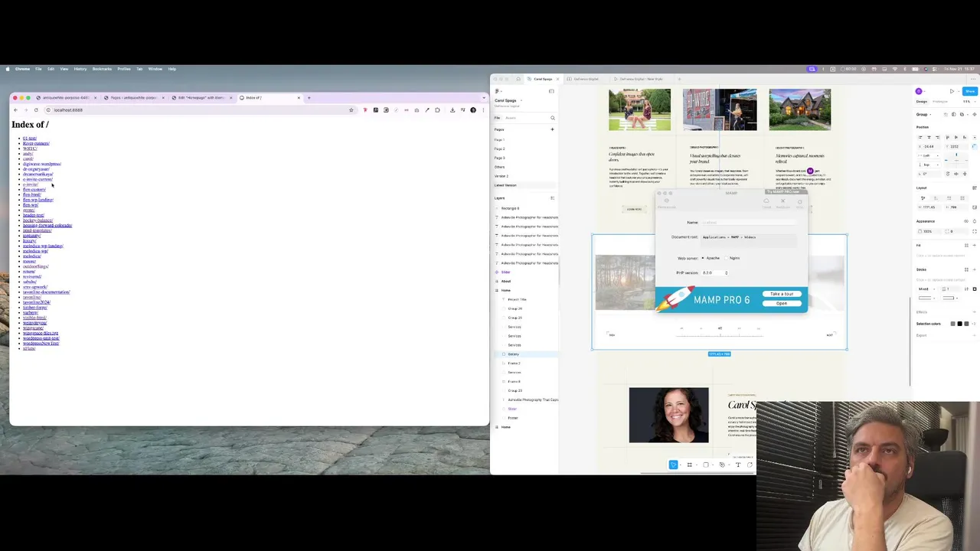Open a new Chrome tab with plus
This screenshot has width=980, height=551.
click(309, 98)
